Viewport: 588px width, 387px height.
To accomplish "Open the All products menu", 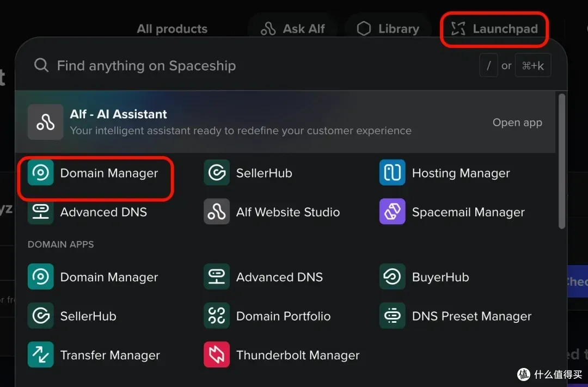I will 172,29.
